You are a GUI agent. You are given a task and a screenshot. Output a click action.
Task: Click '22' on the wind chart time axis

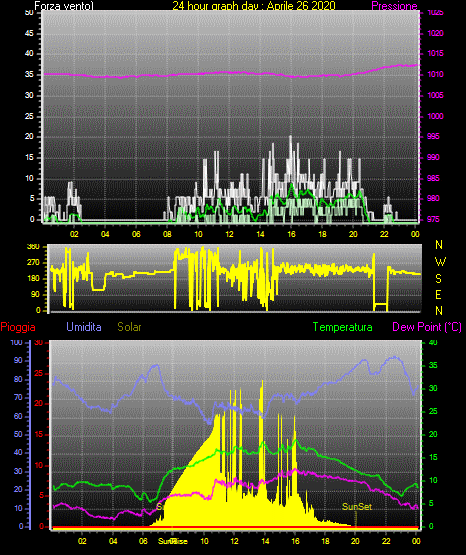coord(384,234)
